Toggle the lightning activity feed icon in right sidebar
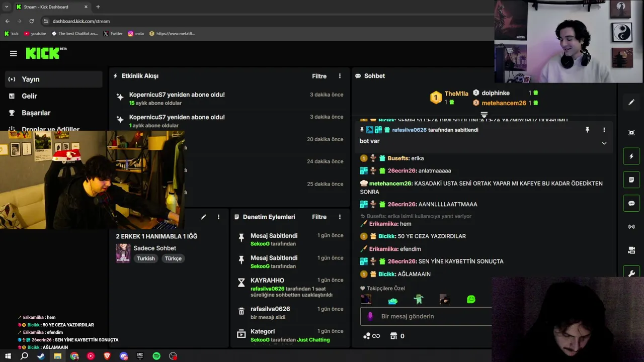 (631, 156)
